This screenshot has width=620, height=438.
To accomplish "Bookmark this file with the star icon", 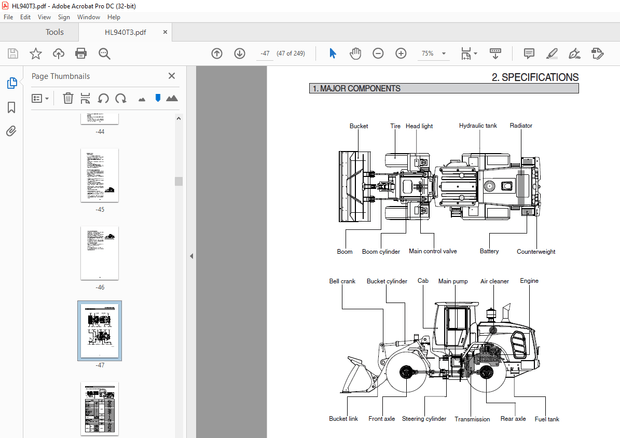I will 37,53.
